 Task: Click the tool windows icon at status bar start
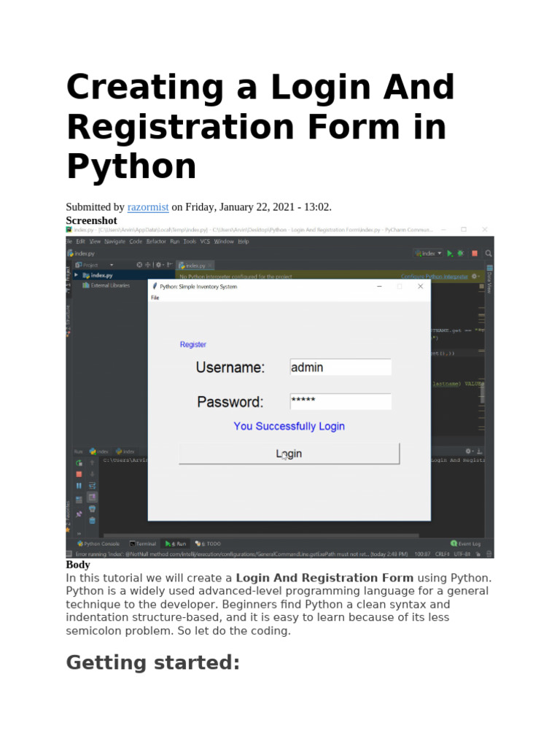click(69, 554)
